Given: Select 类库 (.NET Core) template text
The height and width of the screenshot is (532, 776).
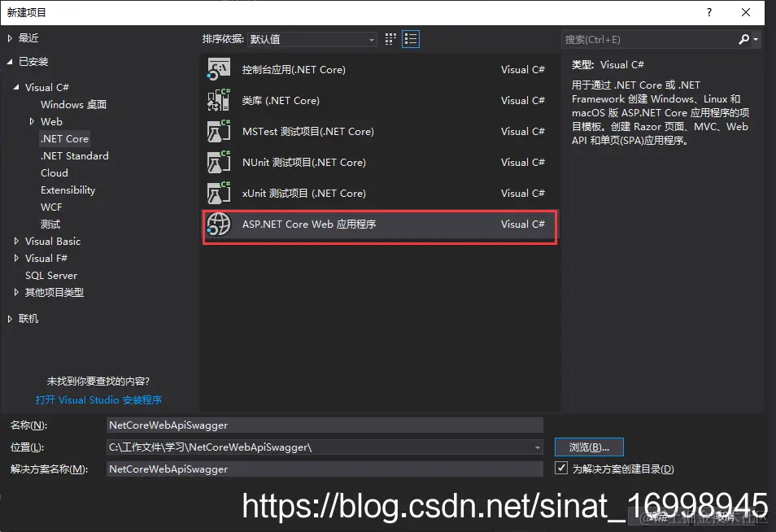Looking at the screenshot, I should tap(281, 100).
